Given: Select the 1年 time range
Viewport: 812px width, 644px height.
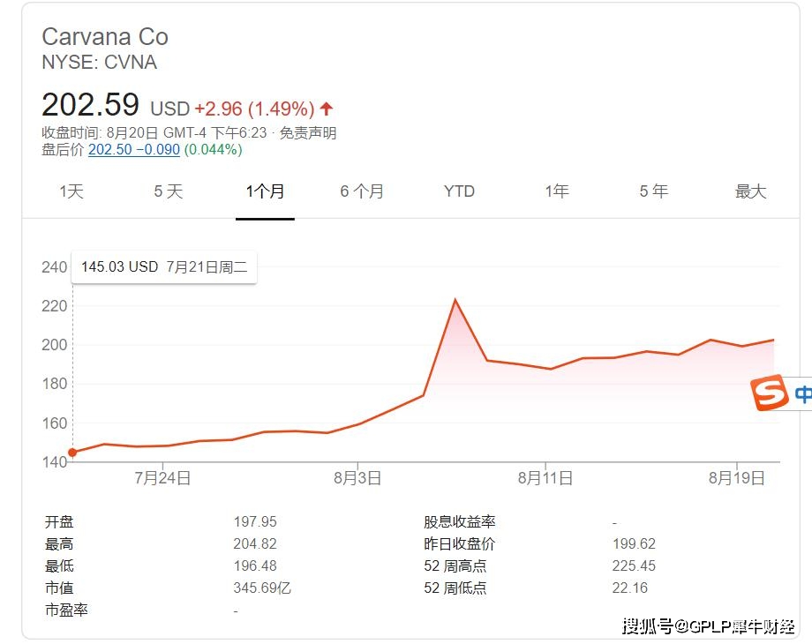Looking at the screenshot, I should (556, 191).
